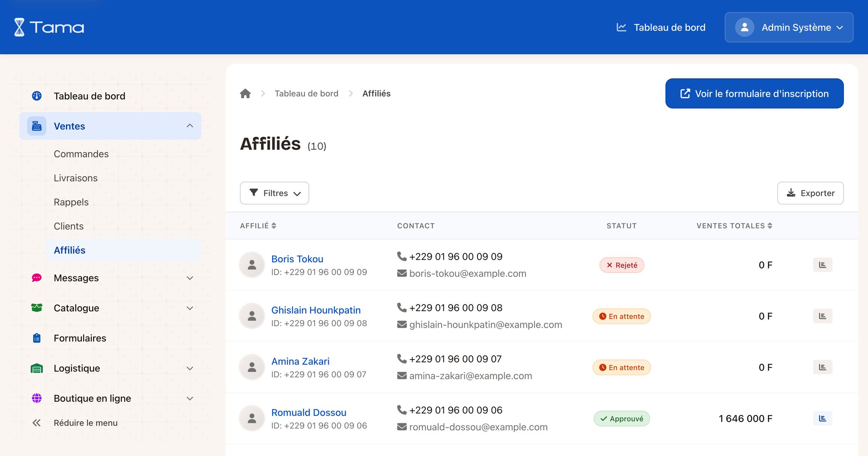Click the home icon in breadcrumb

(x=245, y=94)
